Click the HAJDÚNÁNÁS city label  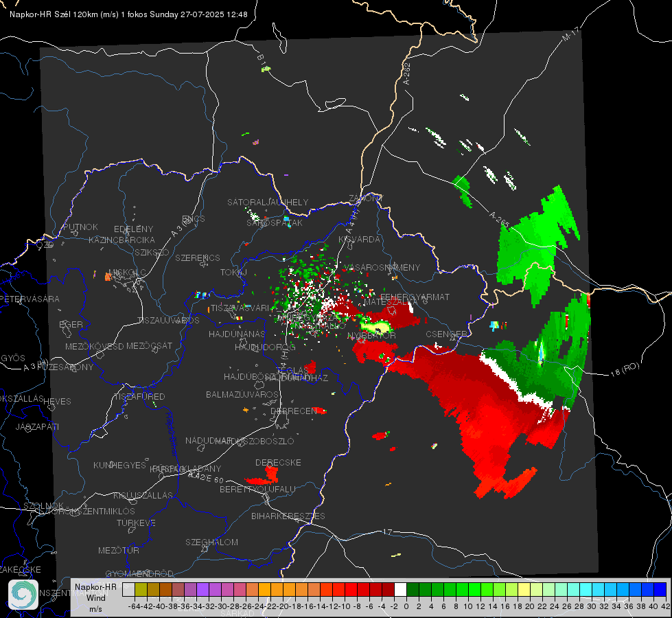(237, 334)
